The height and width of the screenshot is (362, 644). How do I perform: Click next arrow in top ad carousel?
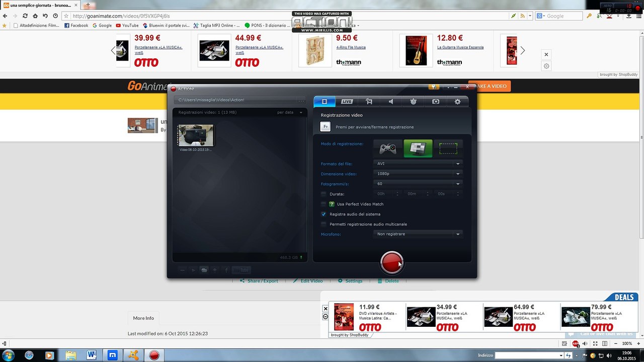pyautogui.click(x=523, y=50)
